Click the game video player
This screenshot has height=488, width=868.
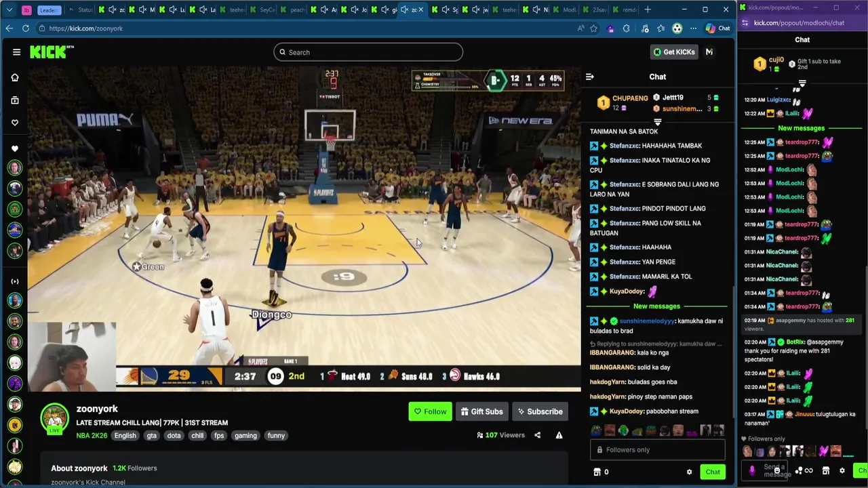(304, 229)
